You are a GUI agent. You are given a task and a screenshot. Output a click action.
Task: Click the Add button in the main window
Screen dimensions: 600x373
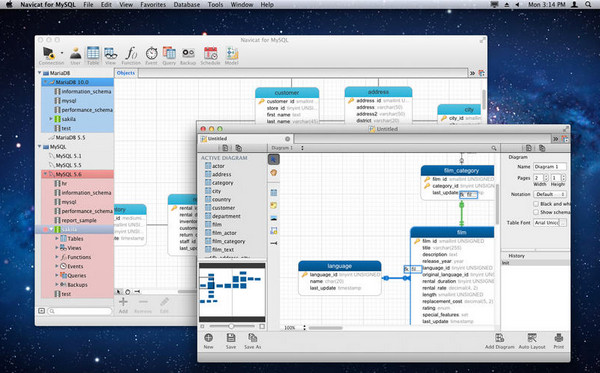click(x=123, y=305)
